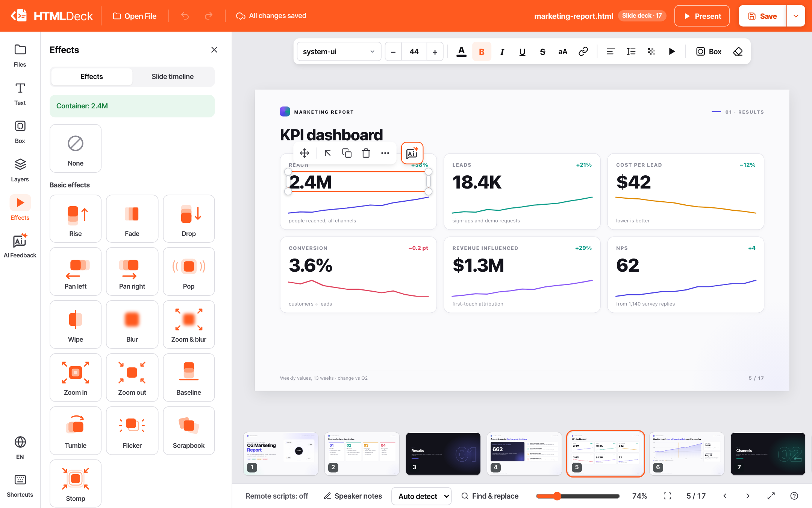Viewport: 812px width, 508px height.
Task: Go to next slide with chevron
Action: [x=748, y=496]
